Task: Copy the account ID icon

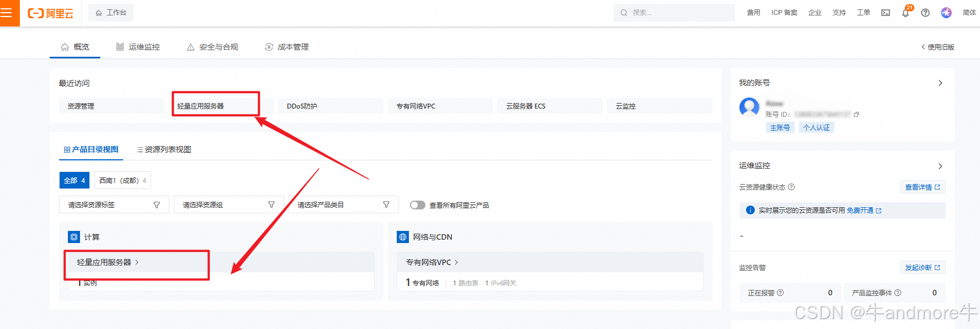Action: pos(856,115)
